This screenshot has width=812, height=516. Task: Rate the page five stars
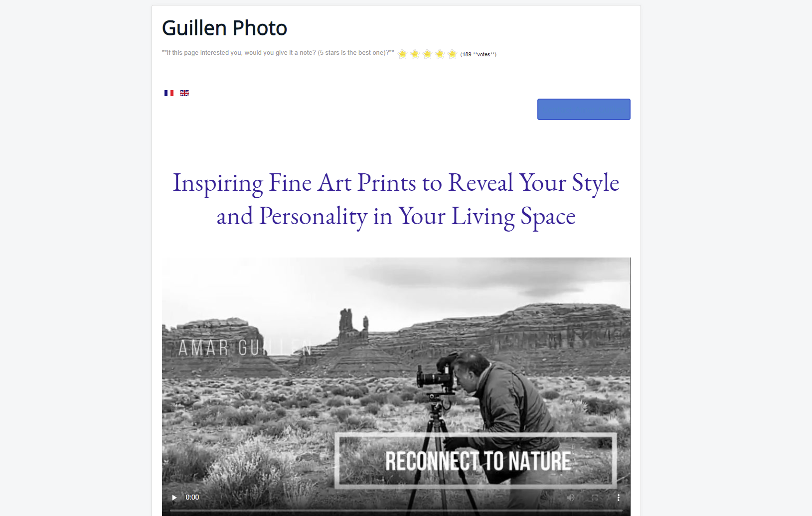pyautogui.click(x=453, y=54)
